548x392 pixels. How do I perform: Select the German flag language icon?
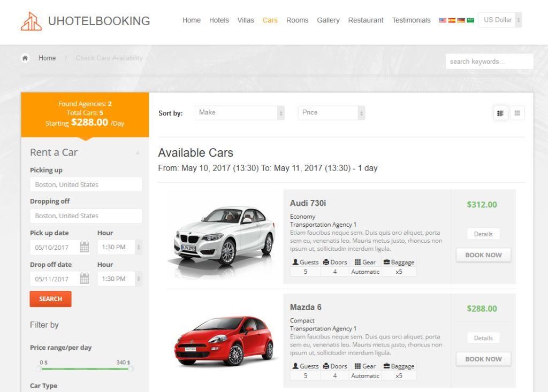coord(461,20)
